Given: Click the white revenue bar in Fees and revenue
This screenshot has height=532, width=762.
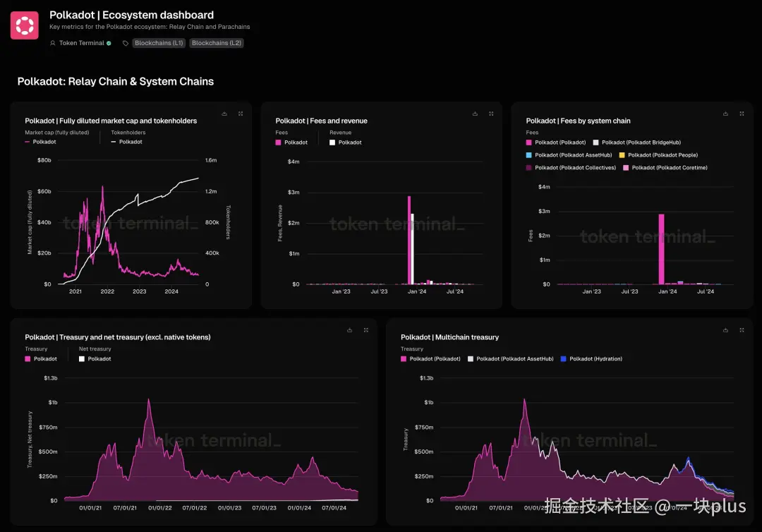Looking at the screenshot, I should pos(413,249).
